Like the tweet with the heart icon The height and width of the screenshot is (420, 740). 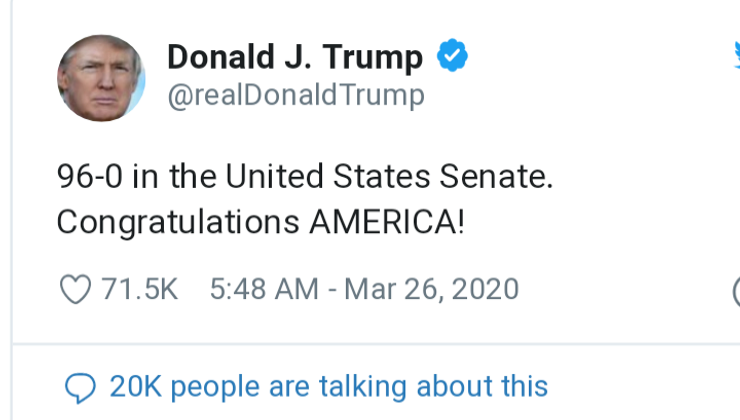coord(75,290)
